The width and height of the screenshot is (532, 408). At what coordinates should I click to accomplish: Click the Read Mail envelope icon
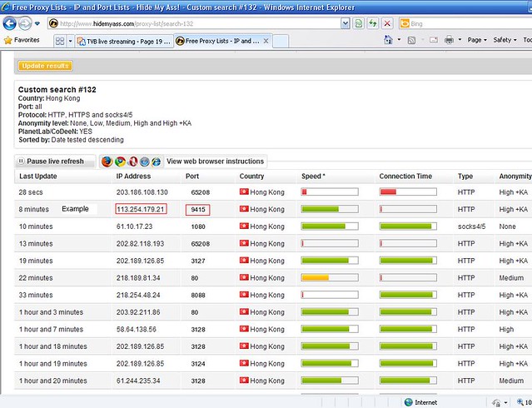[434, 40]
